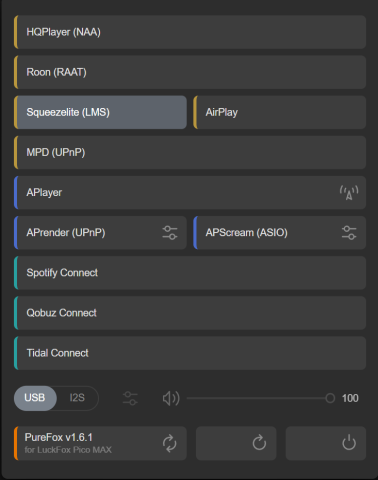Screen dimensions: 378x480
Task: Click the APlayer broadcast antenna icon
Action: tap(349, 193)
